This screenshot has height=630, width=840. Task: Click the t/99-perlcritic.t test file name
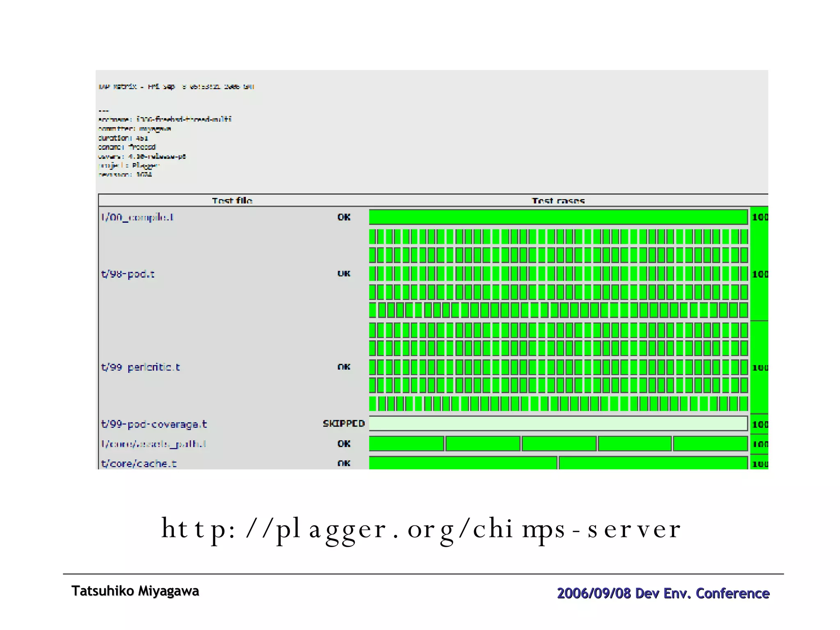[x=140, y=367]
